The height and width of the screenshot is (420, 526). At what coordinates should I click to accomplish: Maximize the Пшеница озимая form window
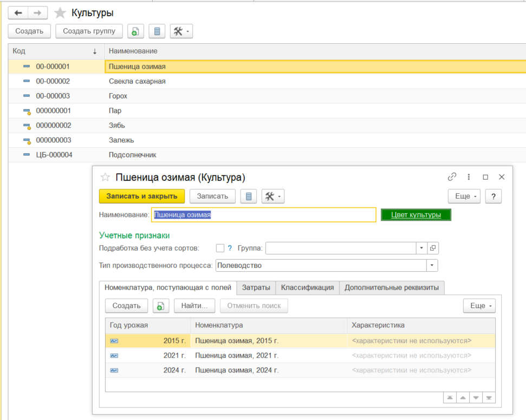coord(485,177)
